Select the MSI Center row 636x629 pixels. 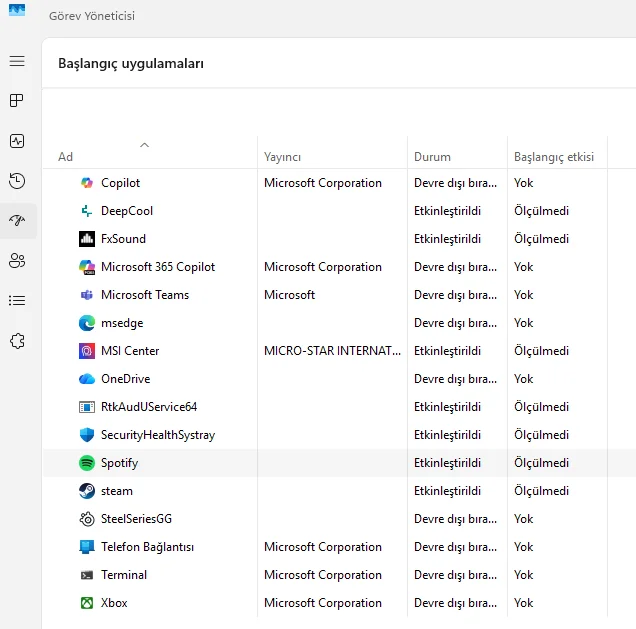point(130,351)
